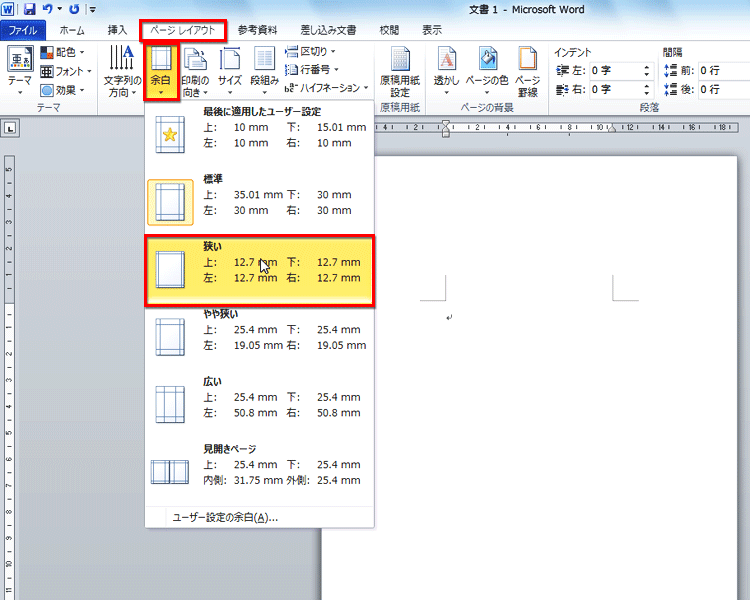Click the tab selector button left of ruler
Image resolution: width=750 pixels, height=600 pixels.
coord(10,128)
